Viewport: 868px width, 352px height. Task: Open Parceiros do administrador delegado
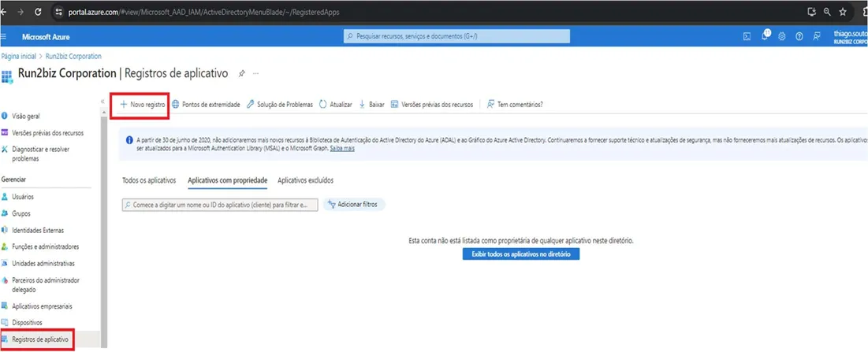click(46, 284)
